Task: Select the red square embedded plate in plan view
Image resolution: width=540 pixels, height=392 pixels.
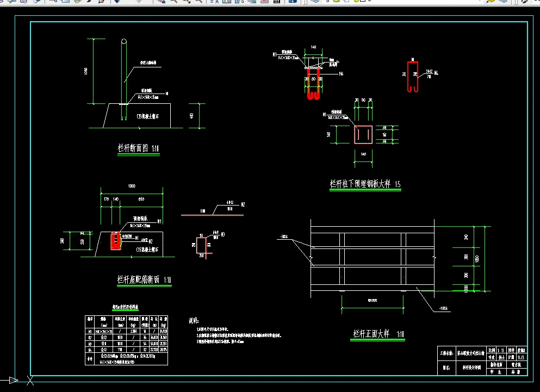Action: tap(363, 134)
